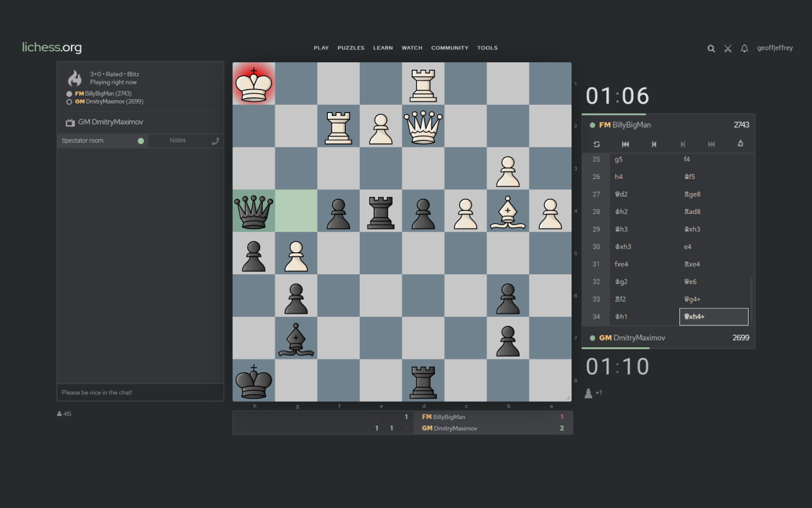Open BillyBigMan in the crosstable row
The width and height of the screenshot is (812, 508).
tap(443, 417)
